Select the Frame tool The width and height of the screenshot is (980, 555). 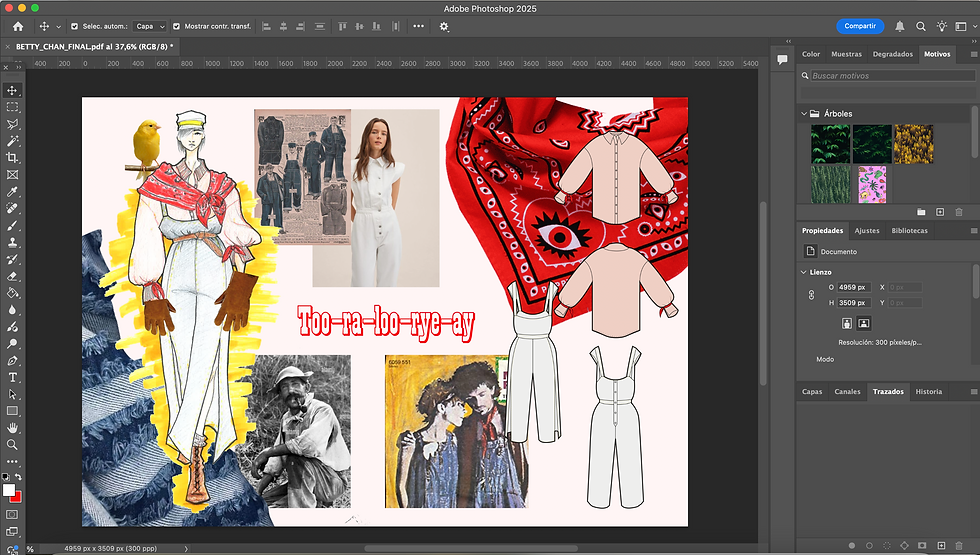coord(12,174)
